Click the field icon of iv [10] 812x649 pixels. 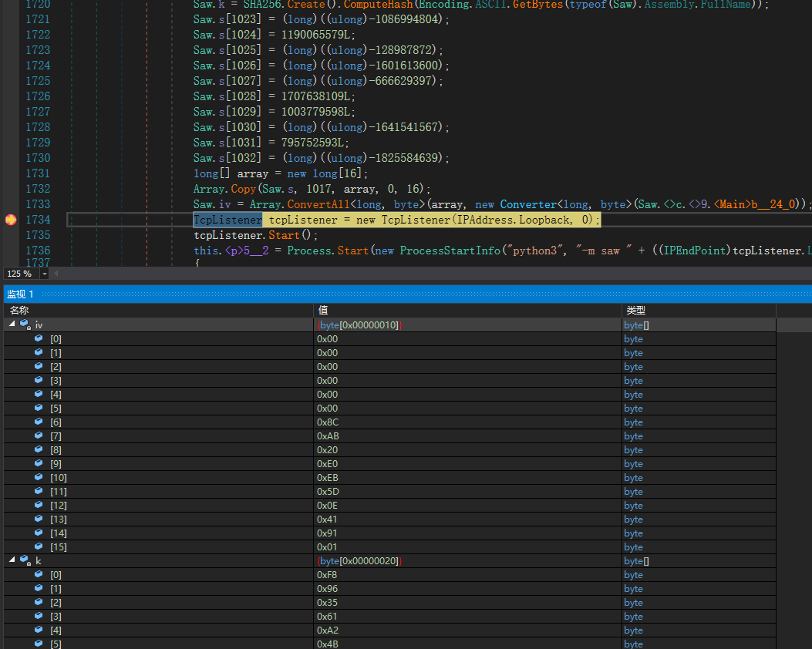(39, 477)
